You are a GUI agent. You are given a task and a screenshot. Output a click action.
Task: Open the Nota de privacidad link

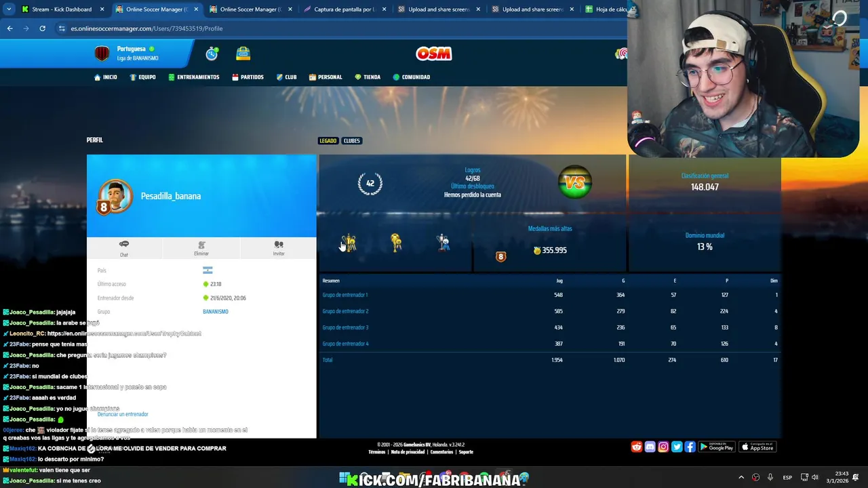coord(408,452)
